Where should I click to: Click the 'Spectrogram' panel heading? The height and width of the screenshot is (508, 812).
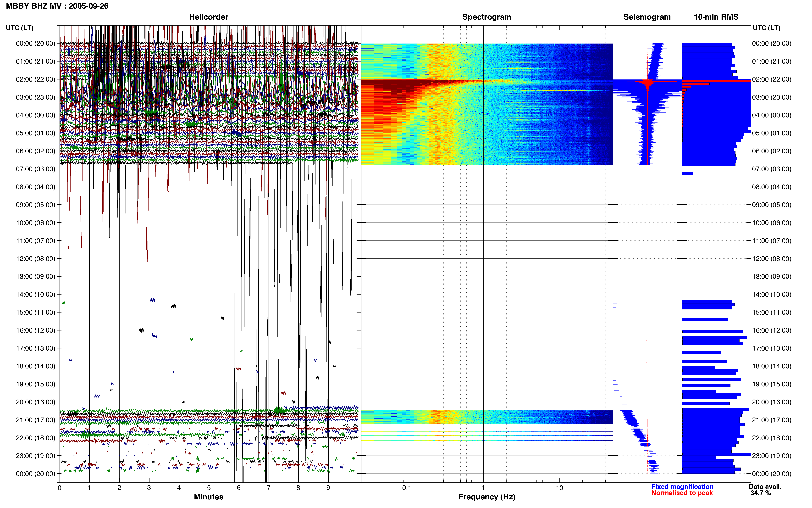[x=487, y=17]
